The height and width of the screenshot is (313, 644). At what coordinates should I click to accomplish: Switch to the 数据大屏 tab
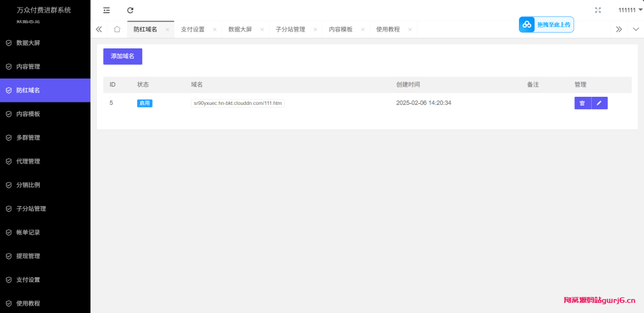tap(240, 30)
